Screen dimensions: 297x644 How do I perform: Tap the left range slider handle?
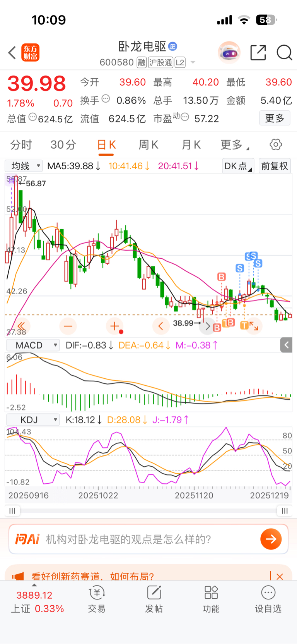(12, 511)
